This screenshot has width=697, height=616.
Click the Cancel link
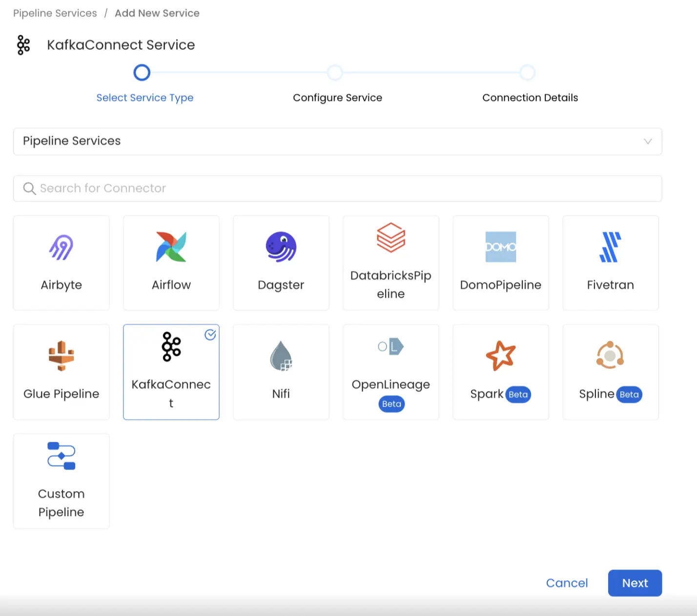click(x=567, y=583)
